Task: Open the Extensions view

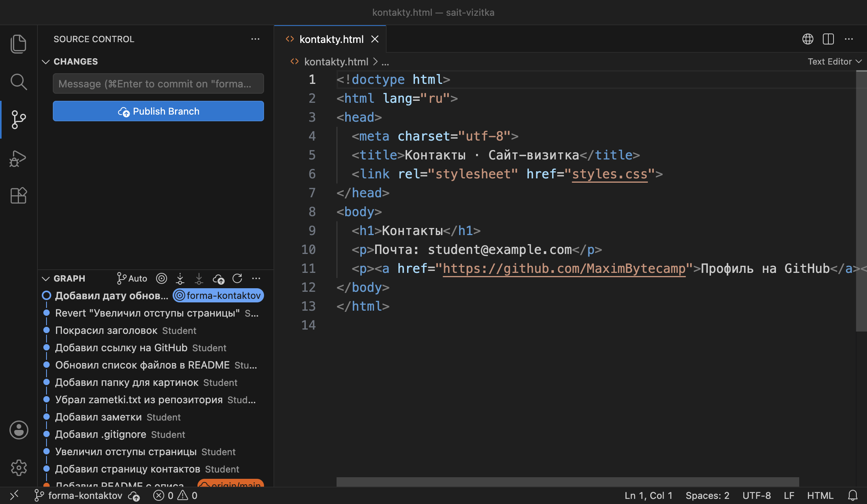Action: click(x=19, y=195)
